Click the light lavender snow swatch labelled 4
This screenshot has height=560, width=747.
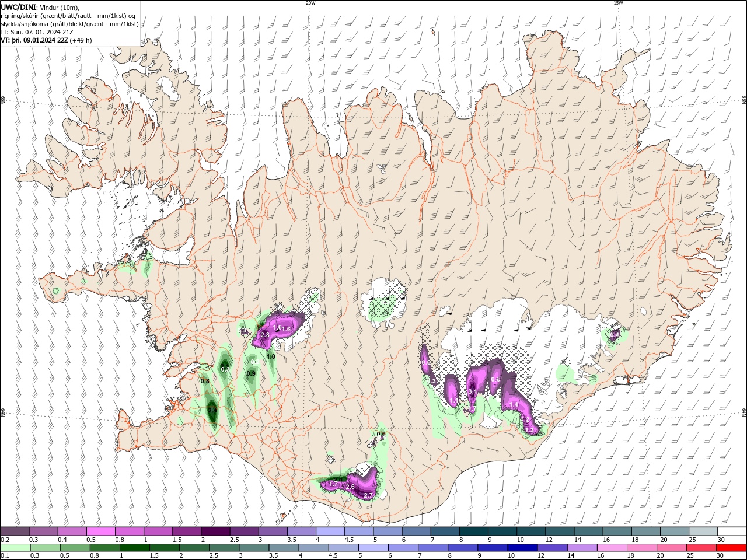[330, 531]
